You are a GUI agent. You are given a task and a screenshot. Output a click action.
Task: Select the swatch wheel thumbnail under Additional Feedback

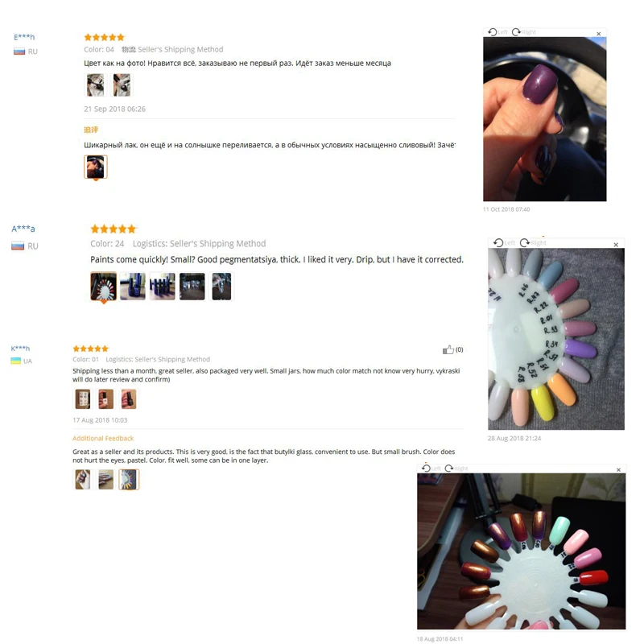pyautogui.click(x=129, y=479)
